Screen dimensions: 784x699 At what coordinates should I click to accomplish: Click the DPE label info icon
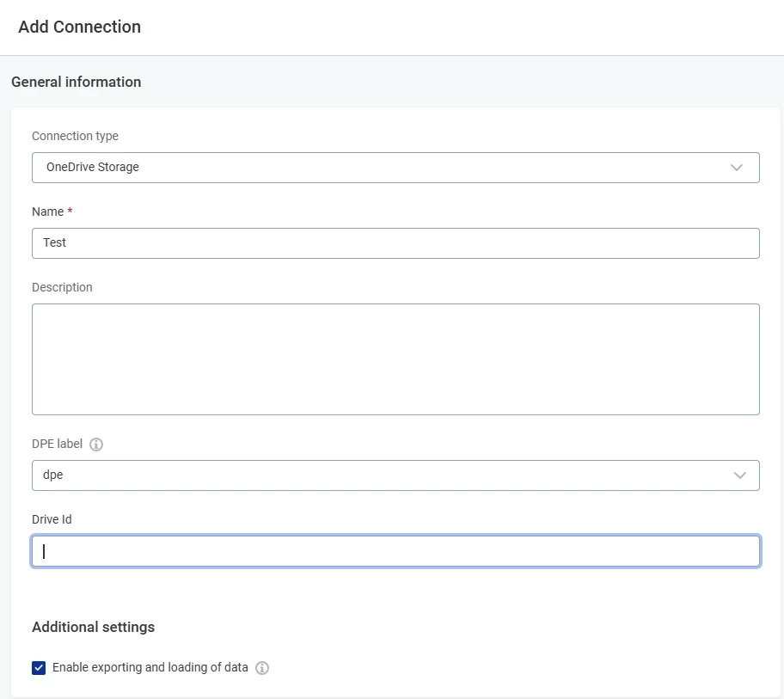[x=96, y=445]
